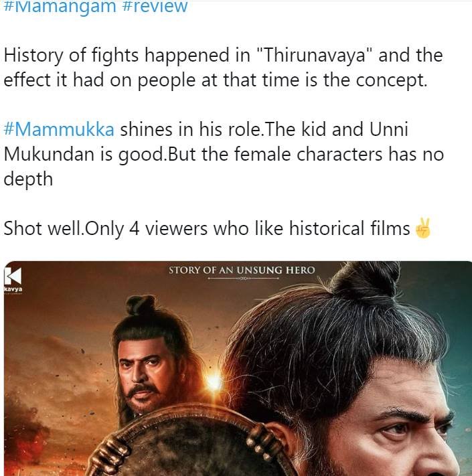This screenshot has width=472, height=476.
Task: Click the hair bun on the foreground figure
Action: pos(366,279)
